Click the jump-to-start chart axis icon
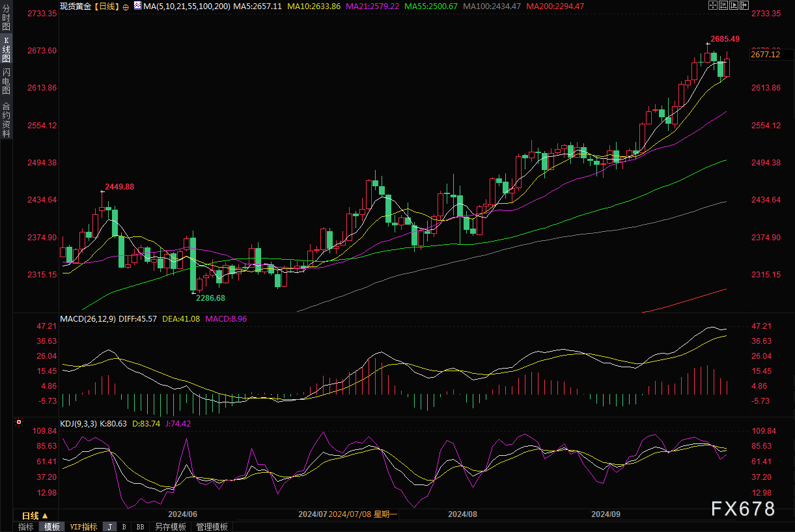This screenshot has width=795, height=532. pos(723,5)
